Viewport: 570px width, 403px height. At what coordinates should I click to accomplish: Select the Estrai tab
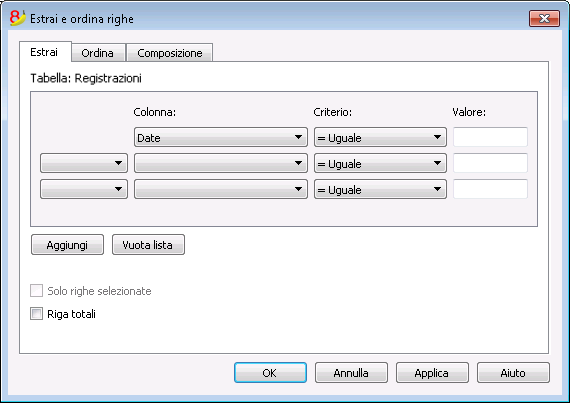coord(44,52)
